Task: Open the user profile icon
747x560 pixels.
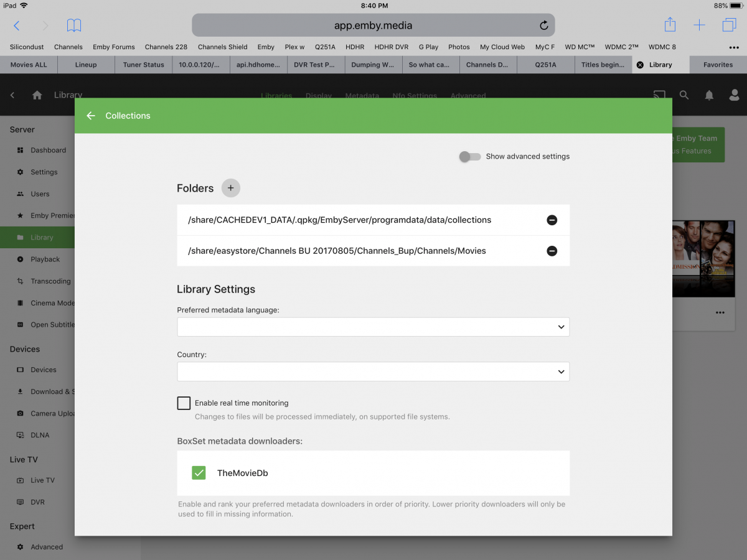Action: point(735,95)
